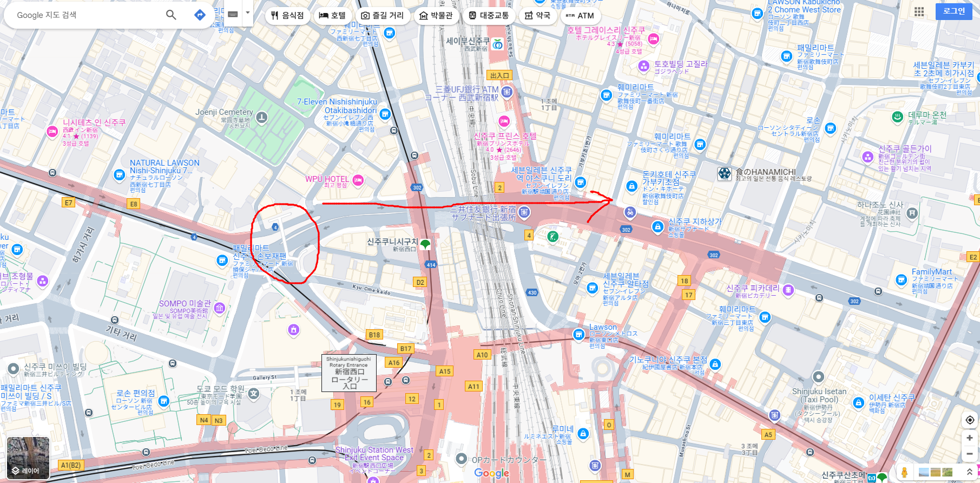Open the on-screen keyboard input tool
Image resolution: width=980 pixels, height=483 pixels.
tap(233, 14)
